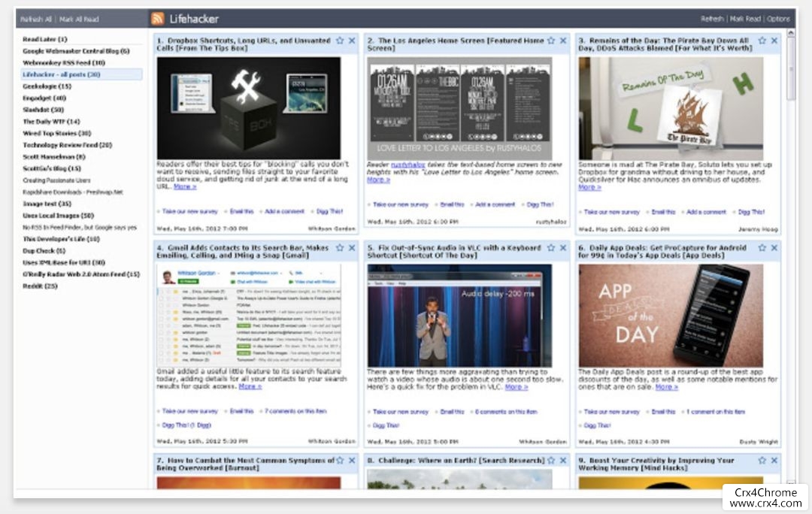This screenshot has height=514, width=812.
Task: Select Wired Top Stories feed
Action: pyautogui.click(x=57, y=133)
